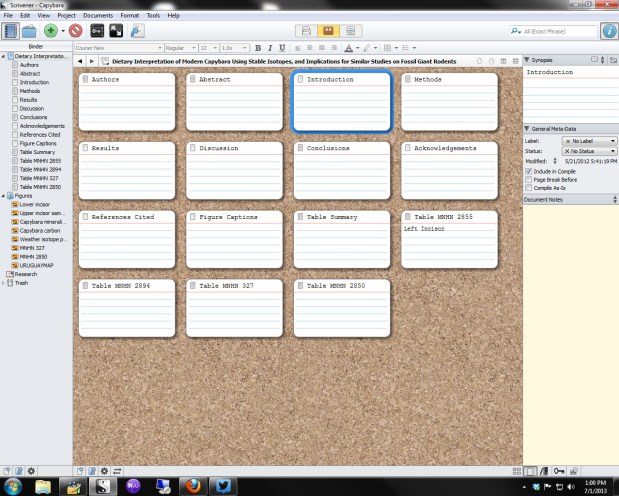
Task: Toggle auto-load selection arrows icon
Action: tap(117, 471)
